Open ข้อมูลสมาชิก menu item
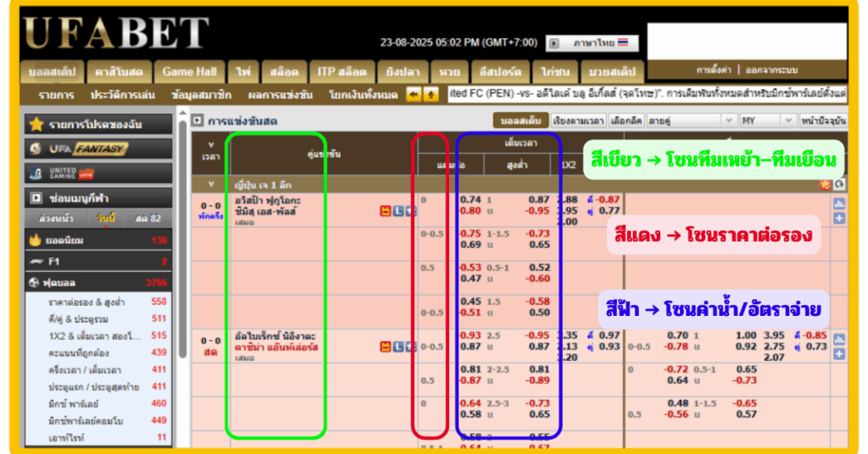The height and width of the screenshot is (454, 868). (x=202, y=95)
